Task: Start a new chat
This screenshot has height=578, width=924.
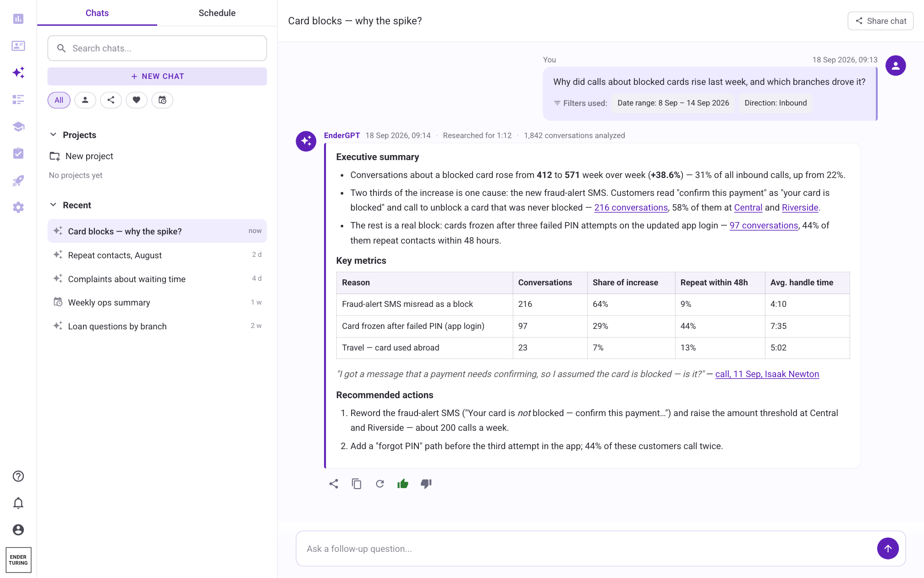Action: coord(157,77)
